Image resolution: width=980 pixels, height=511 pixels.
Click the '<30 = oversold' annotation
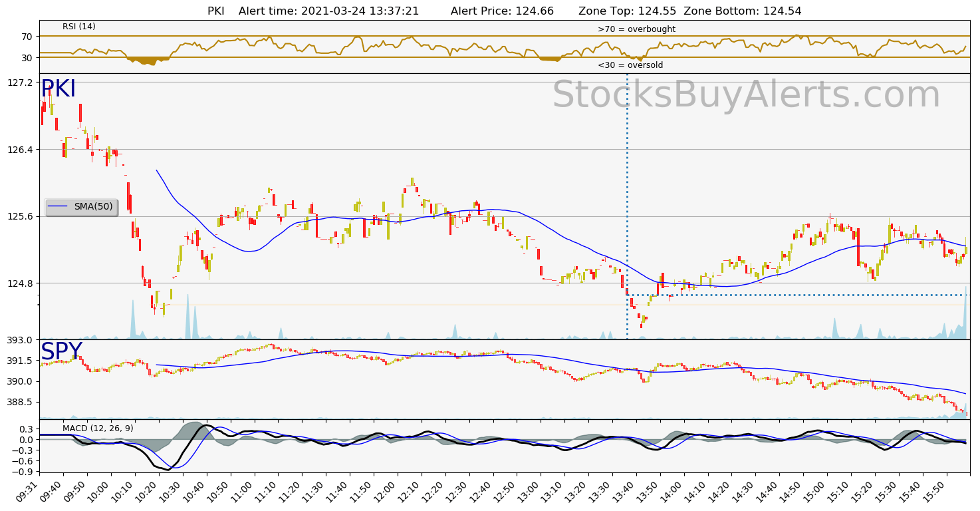(x=630, y=65)
